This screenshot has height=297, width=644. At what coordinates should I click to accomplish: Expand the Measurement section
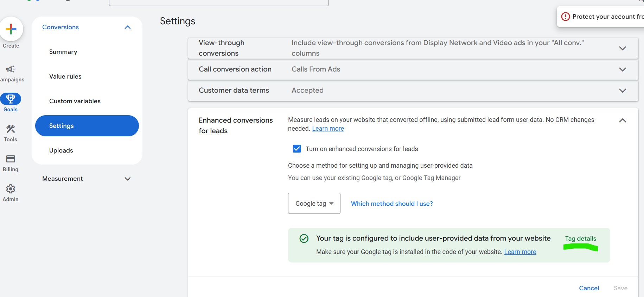pos(87,179)
